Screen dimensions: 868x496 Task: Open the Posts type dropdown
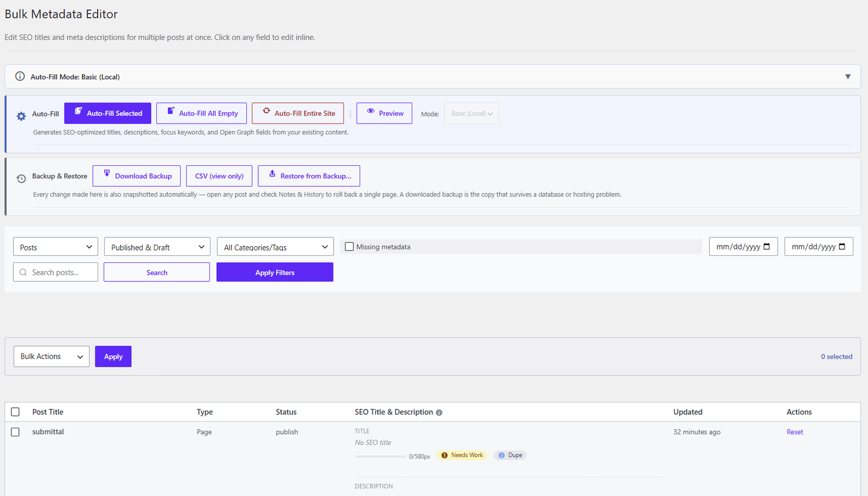(55, 247)
